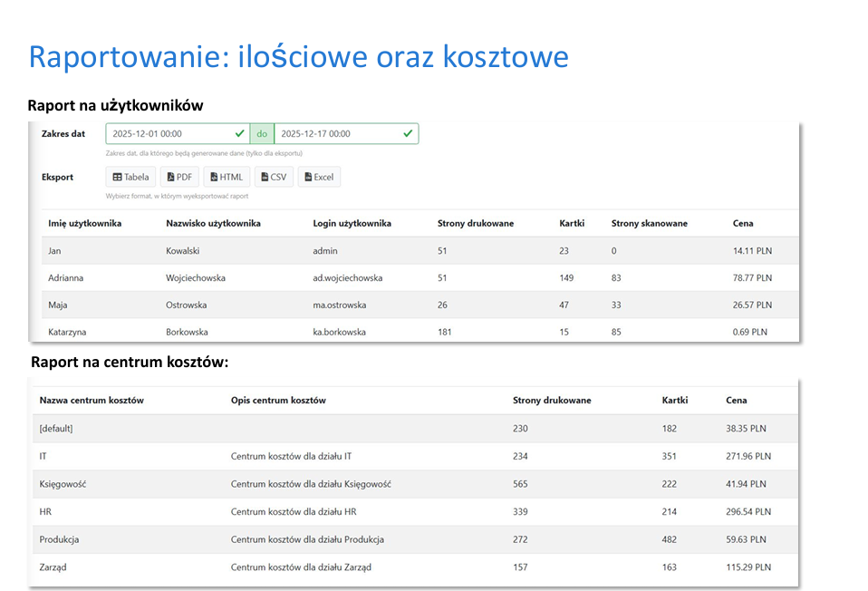Image resolution: width=868 pixels, height=591 pixels.
Task: Export report to Excel
Action: click(320, 178)
